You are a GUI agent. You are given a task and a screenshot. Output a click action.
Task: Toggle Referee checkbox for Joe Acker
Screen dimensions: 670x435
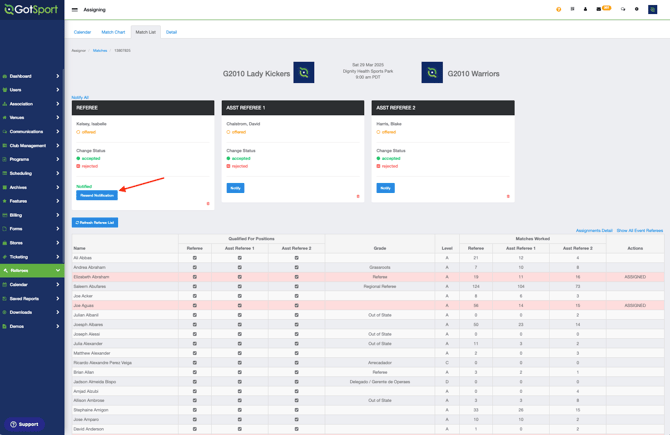[195, 296]
